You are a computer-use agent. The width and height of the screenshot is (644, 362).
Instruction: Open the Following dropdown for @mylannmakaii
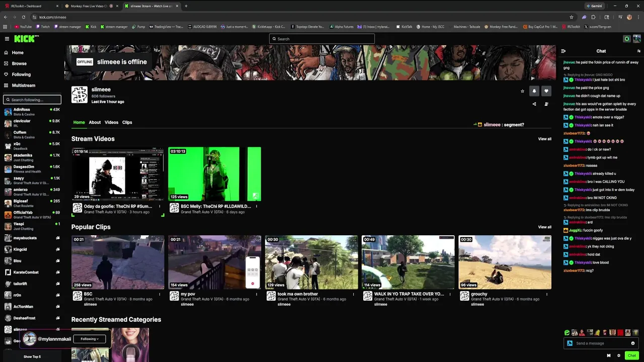(x=90, y=339)
